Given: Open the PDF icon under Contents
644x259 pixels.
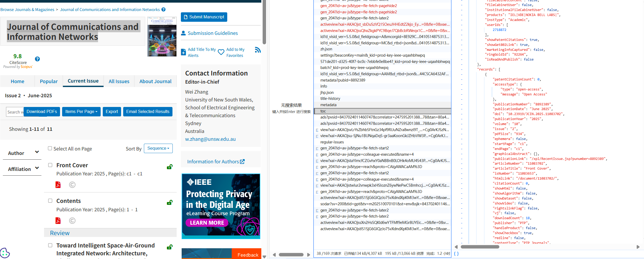Looking at the screenshot, I should click(58, 221).
